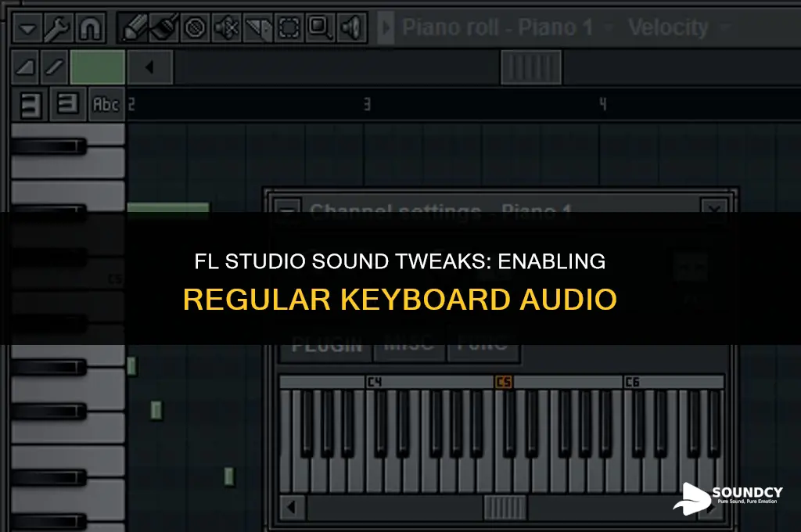
Task: Select the lowest short green note in the grid
Action: (x=229, y=476)
